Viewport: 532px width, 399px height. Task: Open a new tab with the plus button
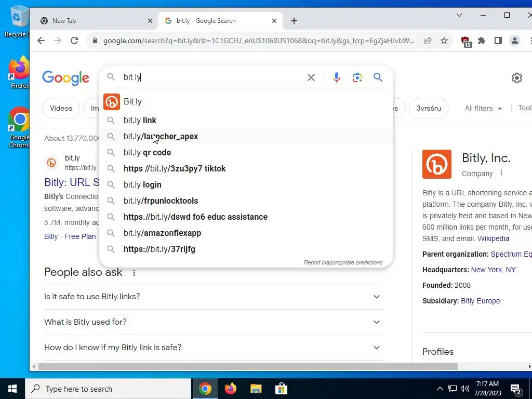click(x=294, y=21)
